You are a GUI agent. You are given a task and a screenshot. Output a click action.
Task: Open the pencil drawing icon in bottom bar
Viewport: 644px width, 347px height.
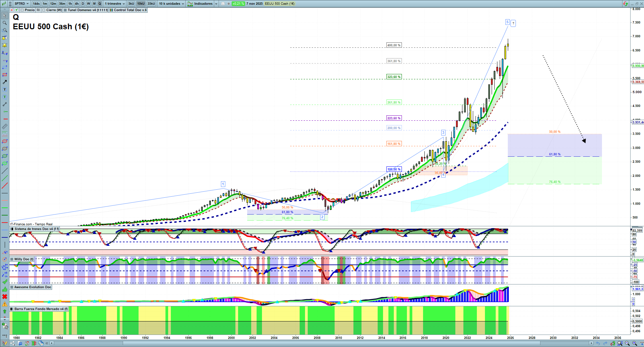pos(5,343)
